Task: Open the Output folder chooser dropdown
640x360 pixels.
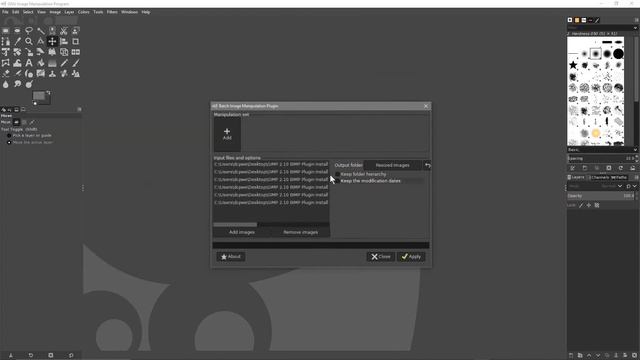Action: pyautogui.click(x=393, y=165)
